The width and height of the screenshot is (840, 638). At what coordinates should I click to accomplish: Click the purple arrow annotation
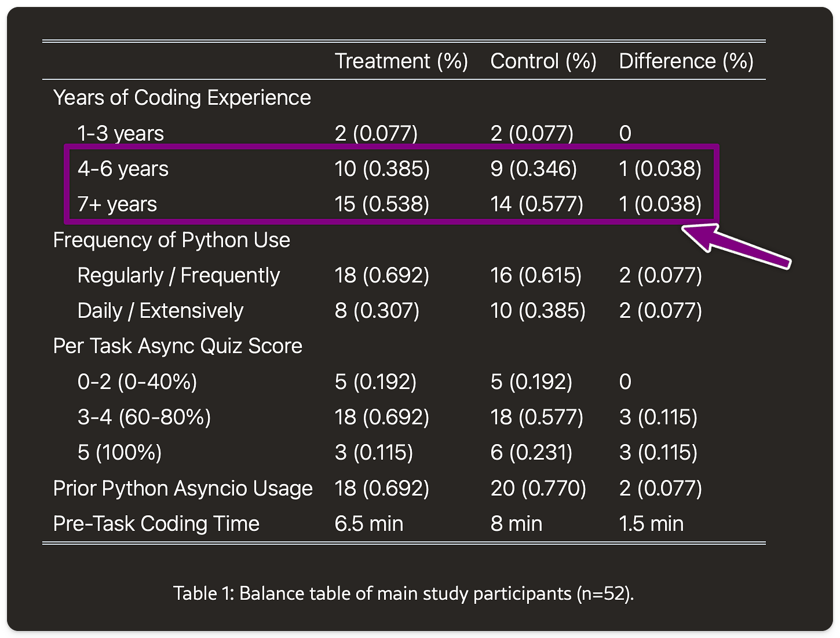click(742, 246)
